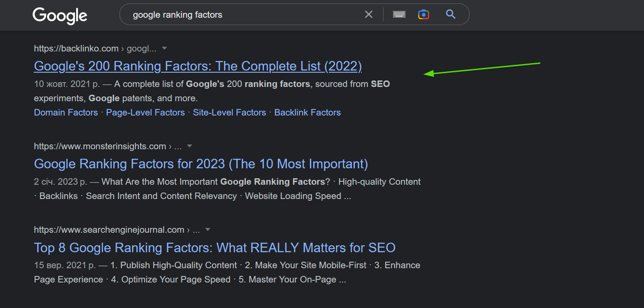Screen dimensions: 644x308
Task: Expand the searchenginejournal.com result options arrow
Action: (207, 230)
